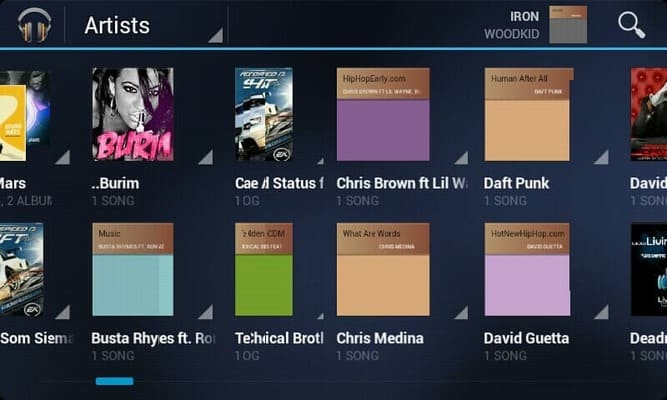Select '1 SONG' under Daft Punk
The height and width of the screenshot is (400, 667).
click(505, 200)
